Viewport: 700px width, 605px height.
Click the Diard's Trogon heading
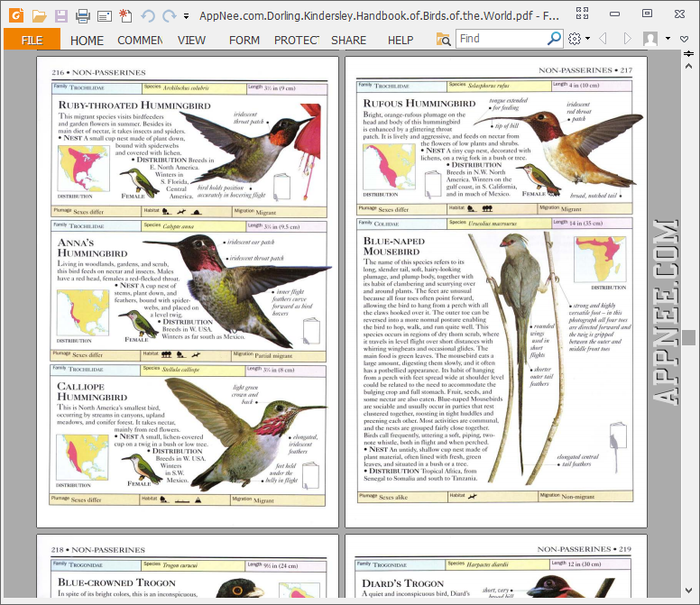click(402, 583)
